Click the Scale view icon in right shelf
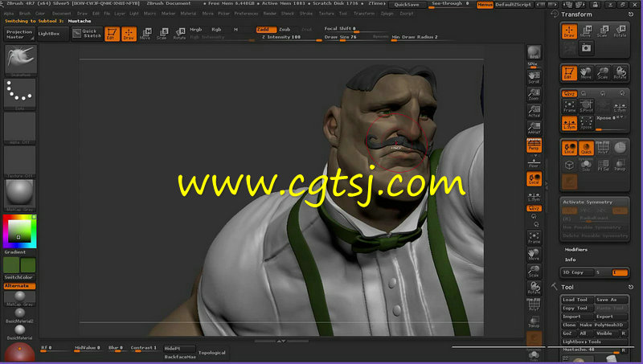Viewport: 643px width, 364px height. click(534, 272)
